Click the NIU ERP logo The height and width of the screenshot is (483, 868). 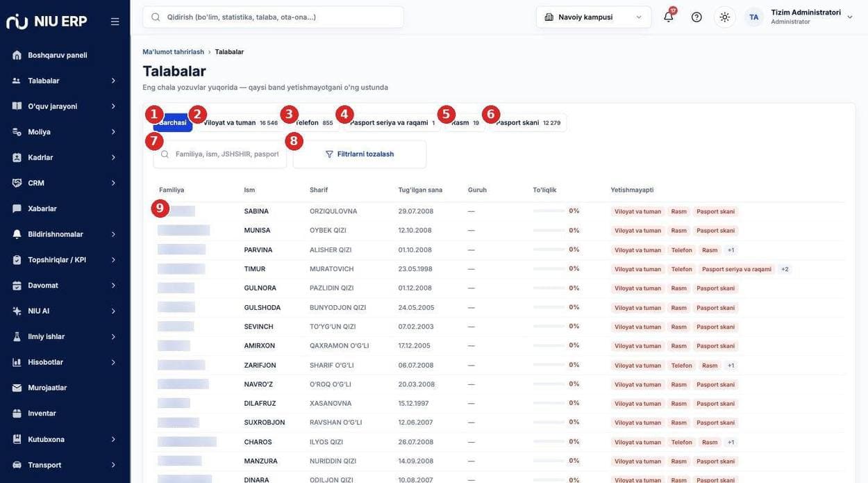(47, 22)
